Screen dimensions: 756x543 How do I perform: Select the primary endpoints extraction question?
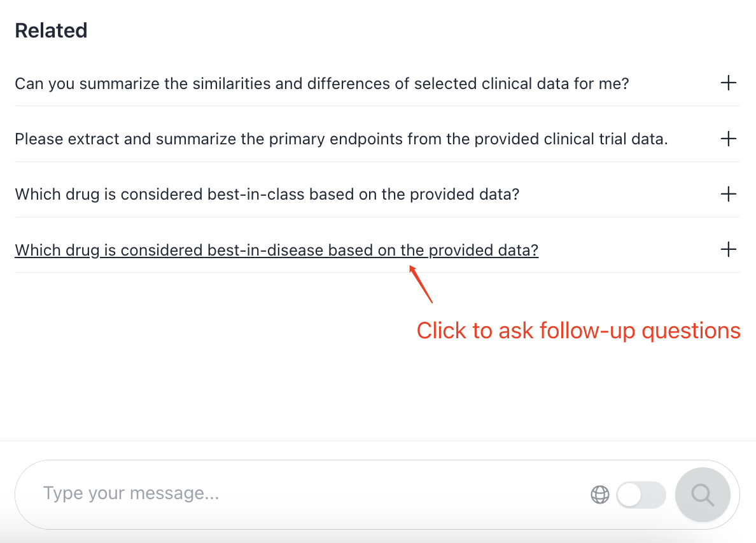(341, 139)
